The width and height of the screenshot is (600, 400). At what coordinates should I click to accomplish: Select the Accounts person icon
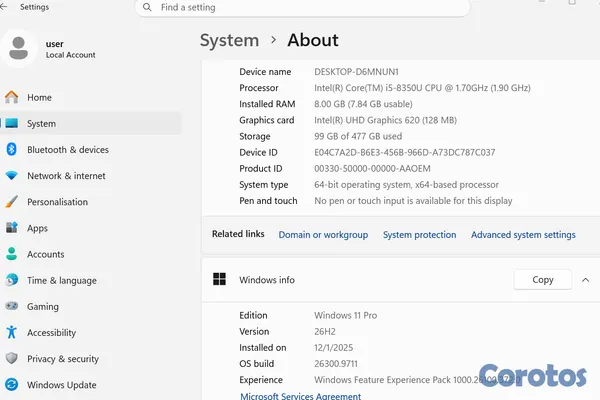pyautogui.click(x=11, y=254)
